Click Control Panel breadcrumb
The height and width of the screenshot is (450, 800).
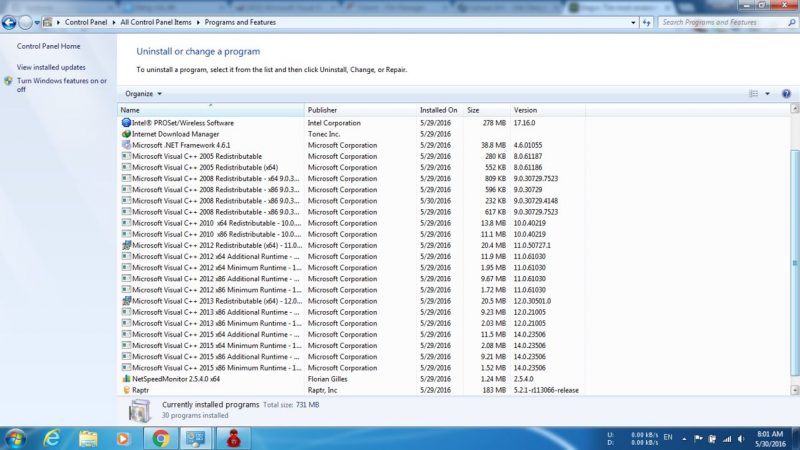(86, 22)
